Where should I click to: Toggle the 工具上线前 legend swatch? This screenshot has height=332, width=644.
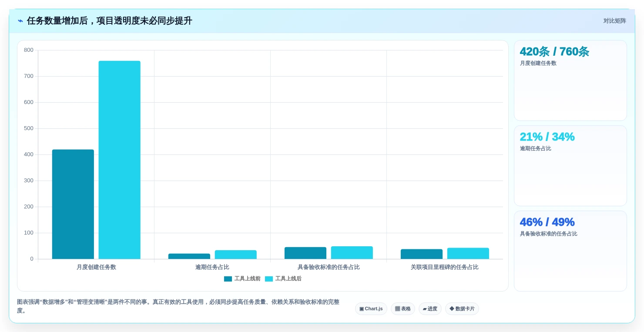click(x=228, y=279)
